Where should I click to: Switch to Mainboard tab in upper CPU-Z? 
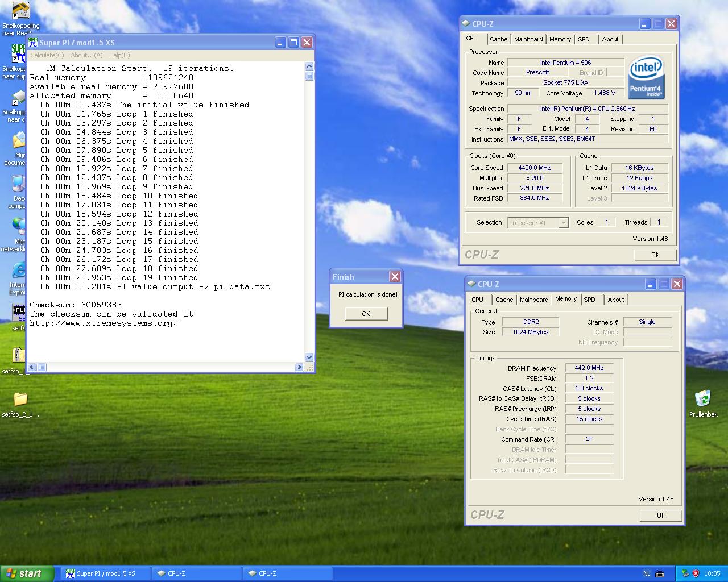[x=528, y=39]
